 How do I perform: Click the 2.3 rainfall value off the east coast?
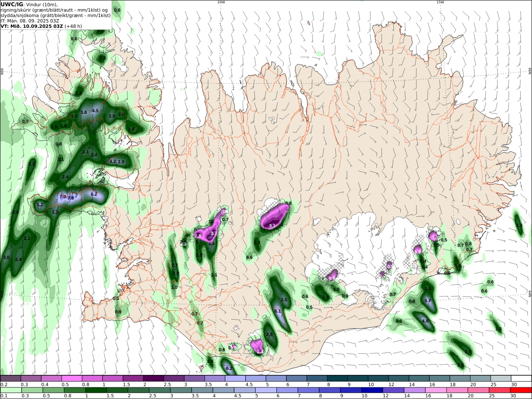[519, 225]
